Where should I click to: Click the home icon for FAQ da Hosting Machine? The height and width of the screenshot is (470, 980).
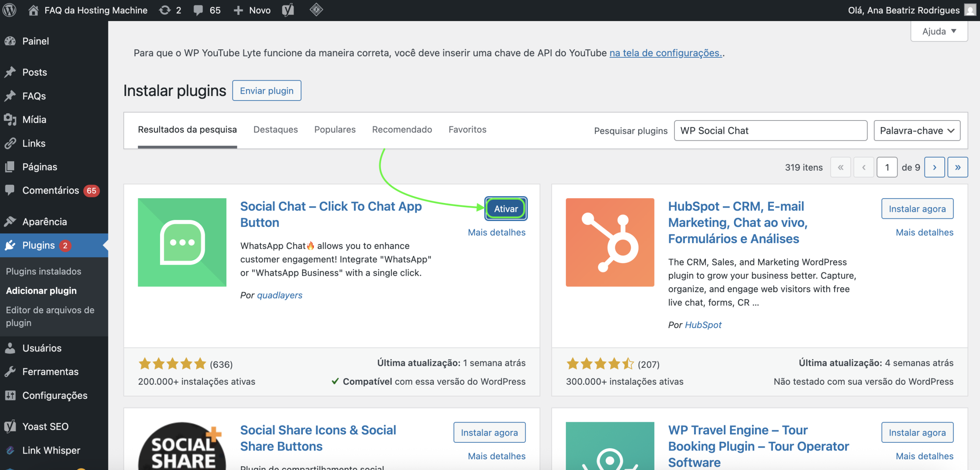(33, 10)
